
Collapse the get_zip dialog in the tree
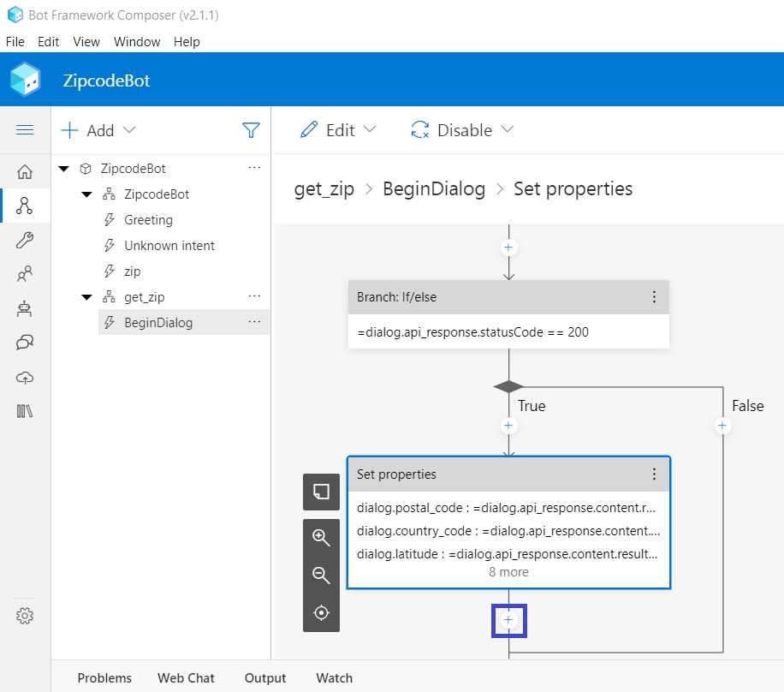(86, 296)
